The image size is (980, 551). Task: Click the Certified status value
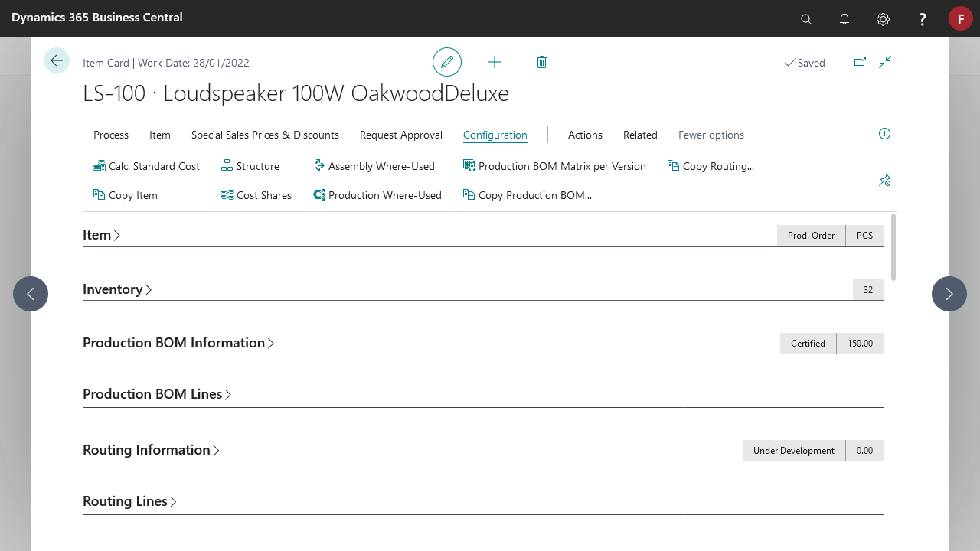tap(808, 343)
